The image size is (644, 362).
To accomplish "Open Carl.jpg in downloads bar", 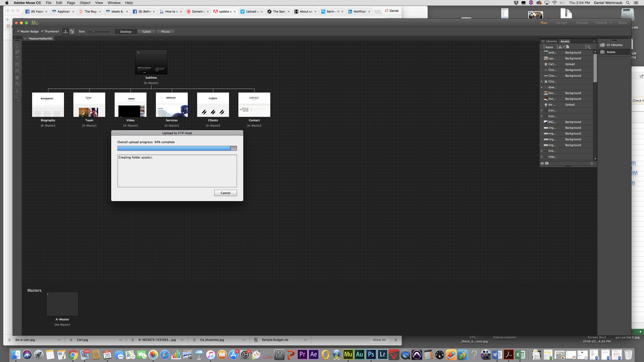I will pyautogui.click(x=82, y=340).
